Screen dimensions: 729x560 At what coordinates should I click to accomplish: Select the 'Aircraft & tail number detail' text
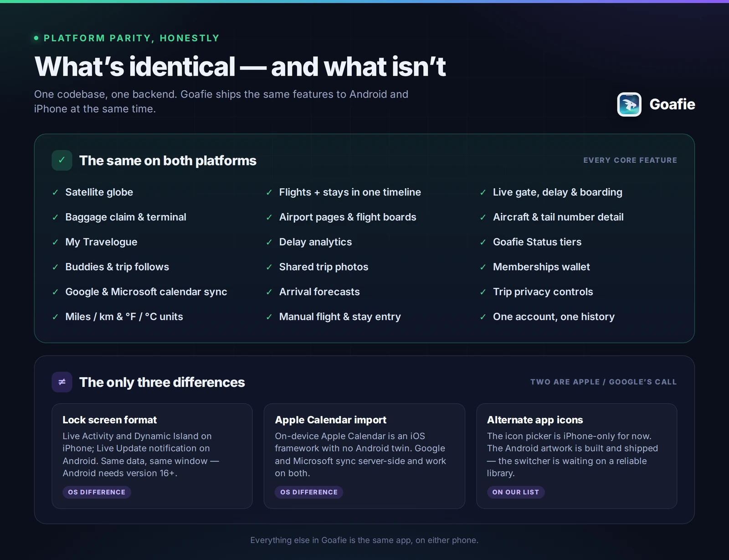click(x=558, y=217)
